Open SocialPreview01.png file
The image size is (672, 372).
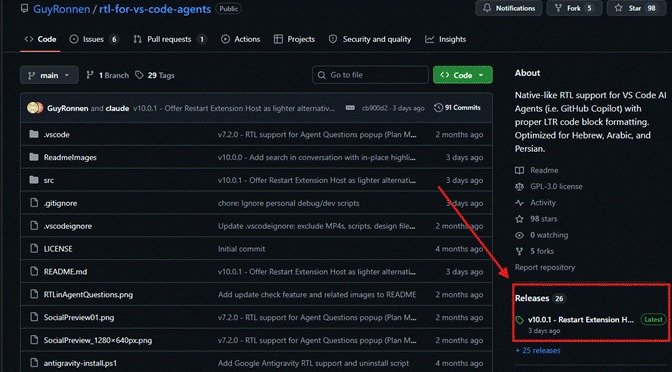79,318
